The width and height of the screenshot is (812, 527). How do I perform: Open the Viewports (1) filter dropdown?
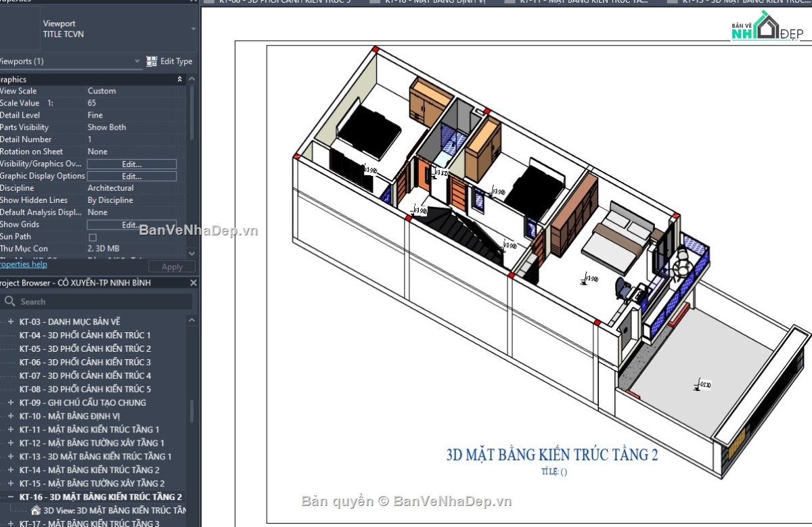[x=138, y=61]
